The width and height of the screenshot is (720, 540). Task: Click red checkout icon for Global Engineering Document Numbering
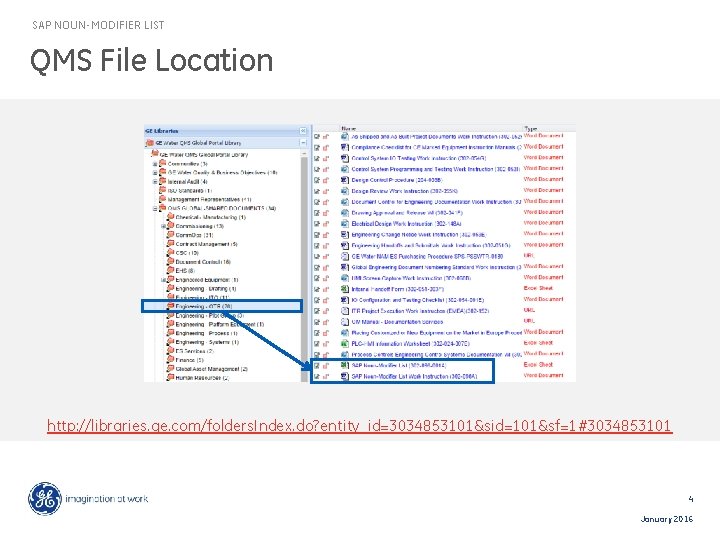pyautogui.click(x=326, y=267)
